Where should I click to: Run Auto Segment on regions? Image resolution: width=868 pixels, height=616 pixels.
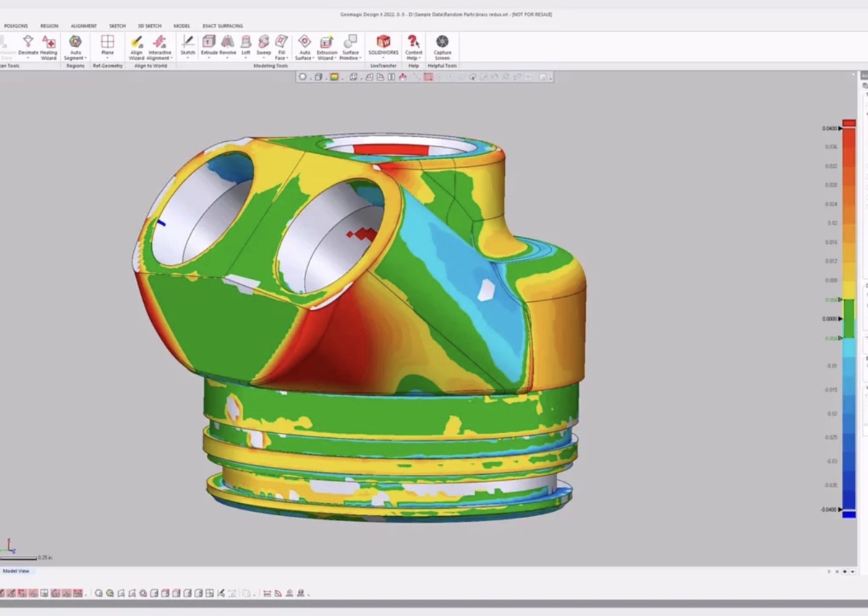pos(75,47)
